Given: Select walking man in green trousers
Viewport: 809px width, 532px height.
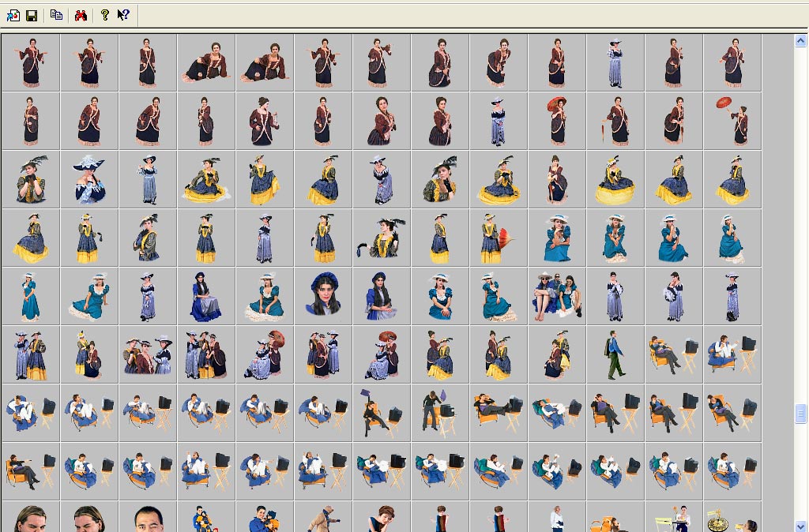Looking at the screenshot, I should 615,354.
